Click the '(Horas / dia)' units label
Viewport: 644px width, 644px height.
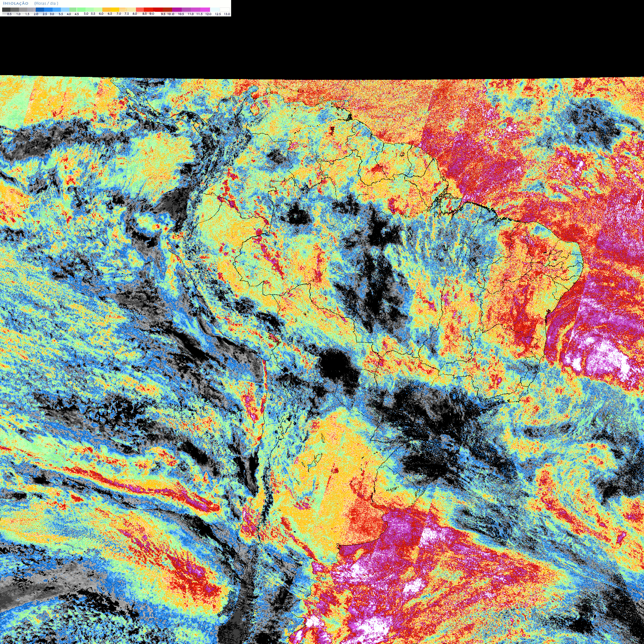[x=46, y=3]
